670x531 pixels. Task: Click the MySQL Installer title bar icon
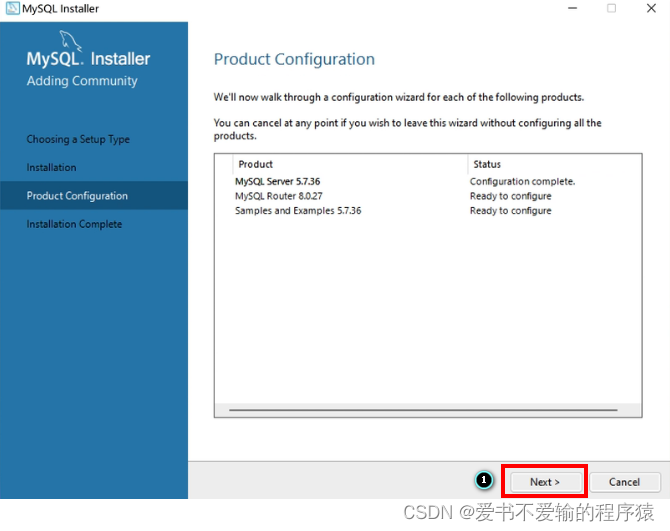(12, 8)
